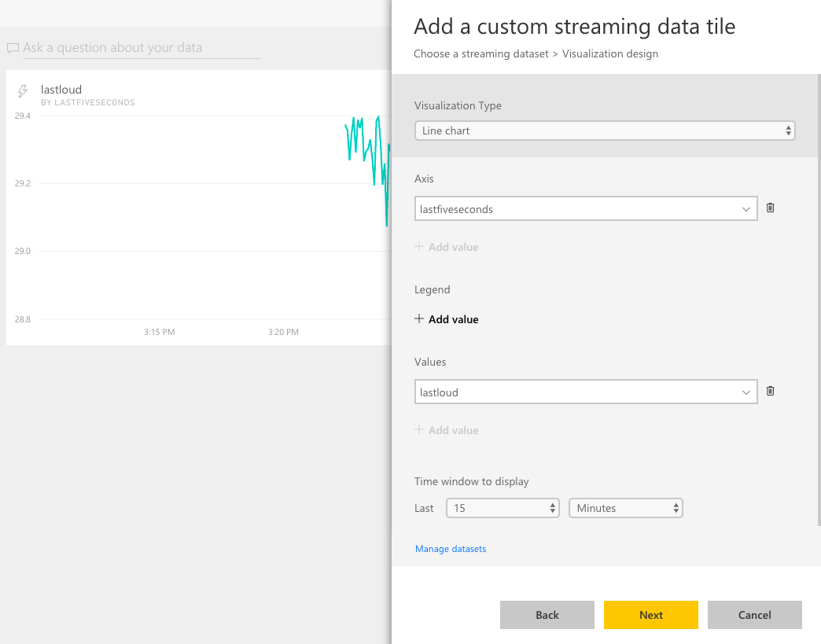Open the time window value selector showing 15
Viewport: 821px width, 644px height.
click(503, 508)
